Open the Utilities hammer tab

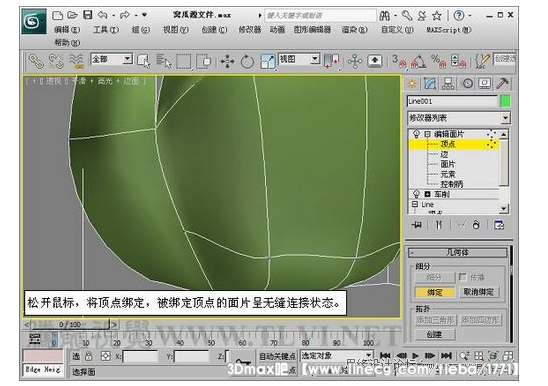pos(503,84)
